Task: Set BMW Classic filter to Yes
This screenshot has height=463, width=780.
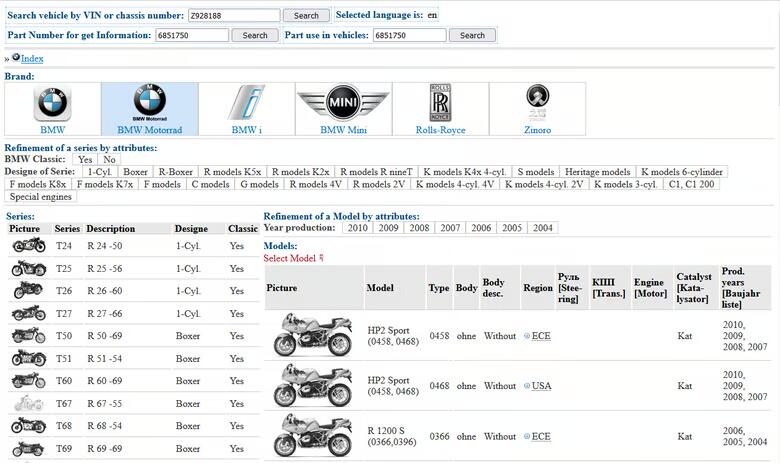Action: pos(85,159)
